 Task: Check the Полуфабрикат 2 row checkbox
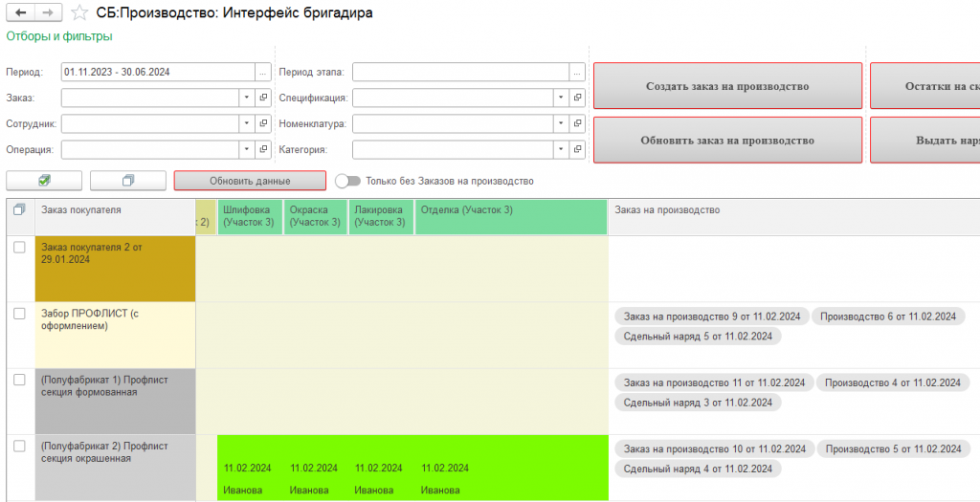[19, 446]
